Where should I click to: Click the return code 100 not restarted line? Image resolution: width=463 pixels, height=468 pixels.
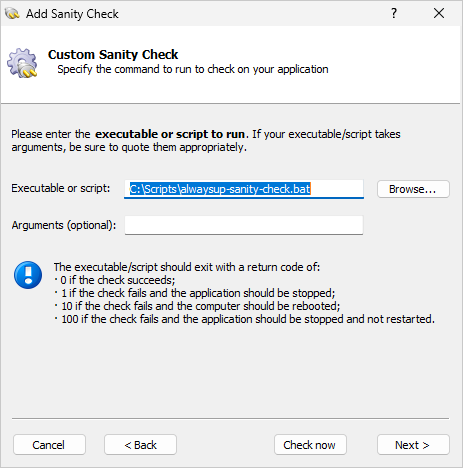click(245, 319)
